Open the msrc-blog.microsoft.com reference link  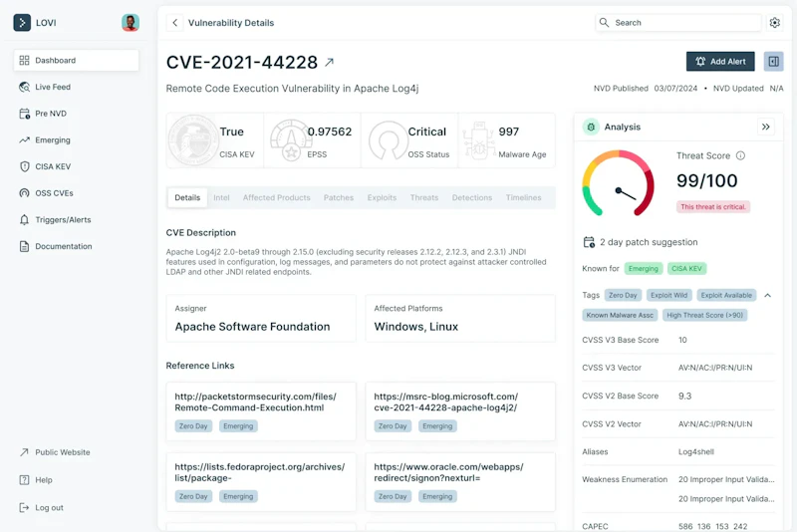pos(445,401)
